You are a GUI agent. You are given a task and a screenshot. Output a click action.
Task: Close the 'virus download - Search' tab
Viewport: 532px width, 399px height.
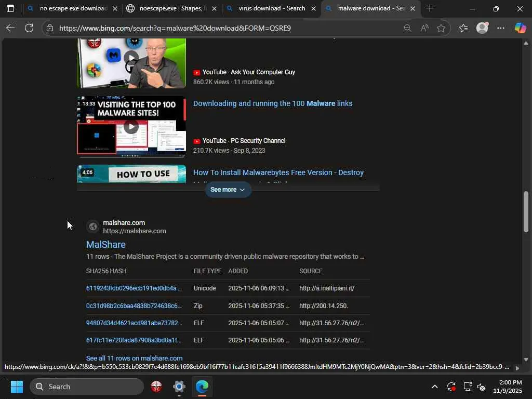(313, 9)
